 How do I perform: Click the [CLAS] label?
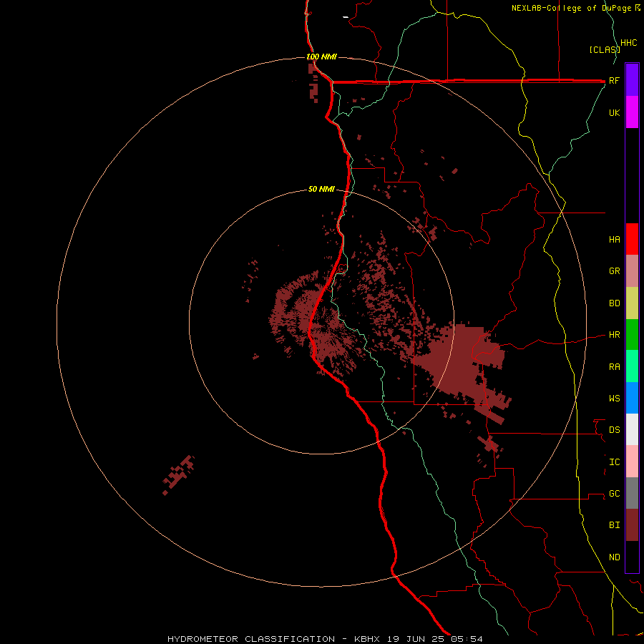pos(604,49)
